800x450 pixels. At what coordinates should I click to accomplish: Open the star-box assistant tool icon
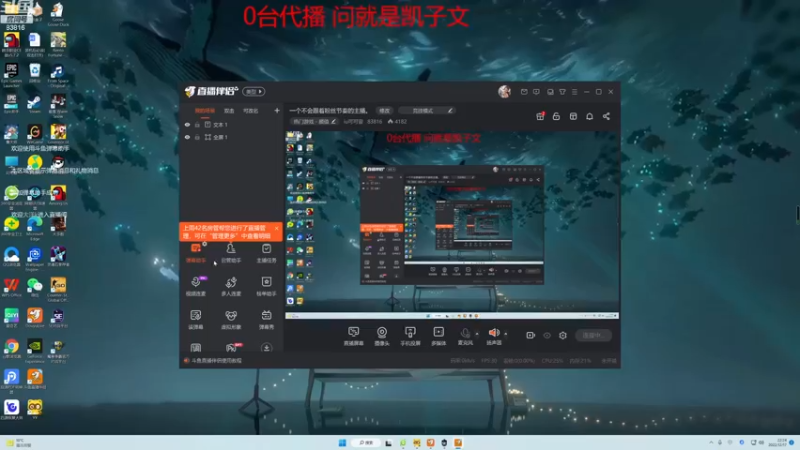pos(266,286)
